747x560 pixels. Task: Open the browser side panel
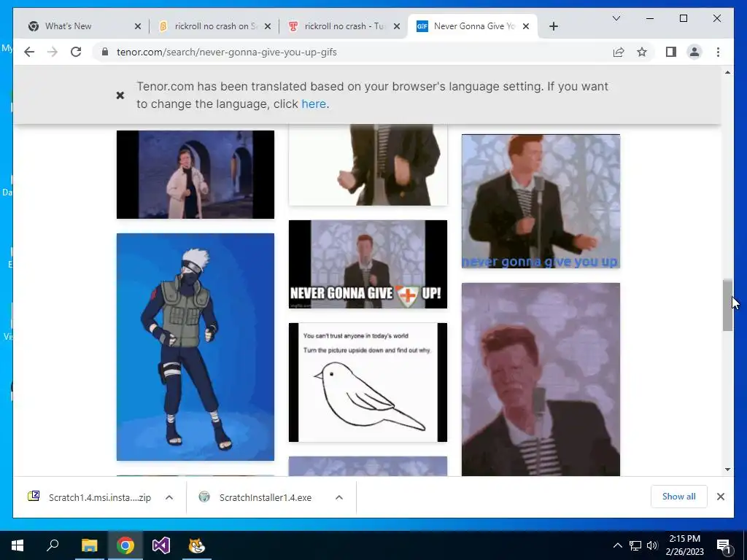pyautogui.click(x=671, y=52)
